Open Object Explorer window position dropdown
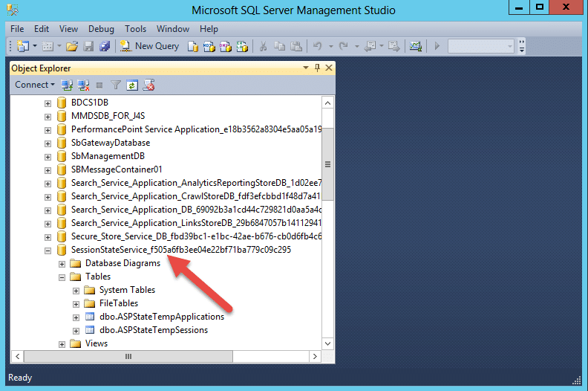The image size is (588, 391). pyautogui.click(x=306, y=68)
